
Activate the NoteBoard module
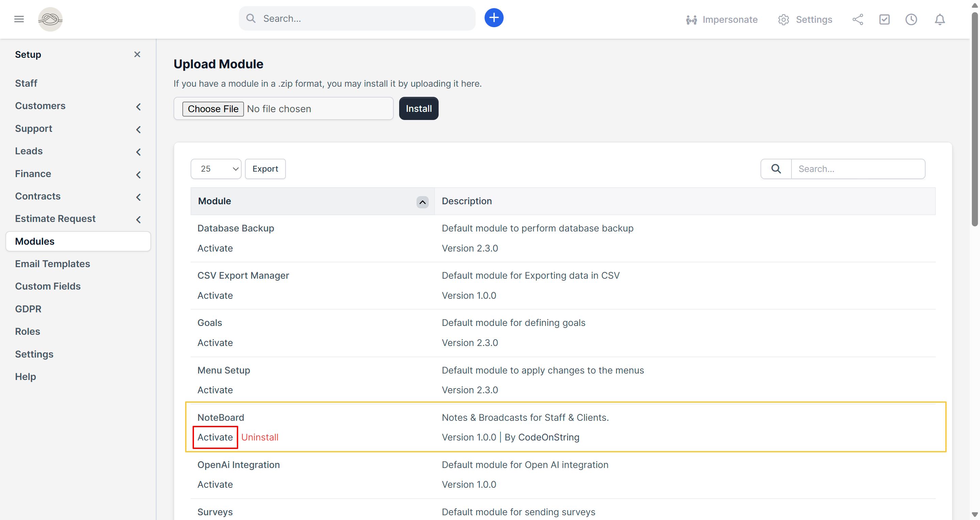[215, 437]
